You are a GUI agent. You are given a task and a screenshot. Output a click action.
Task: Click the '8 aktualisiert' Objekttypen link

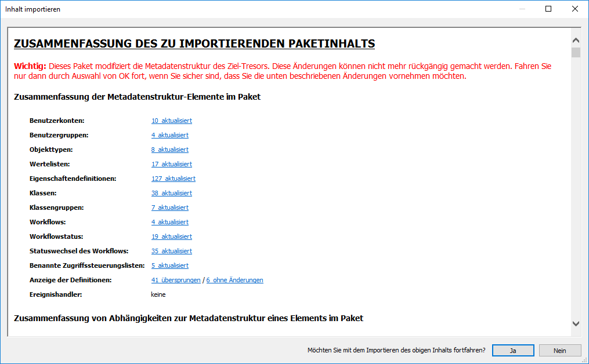pos(169,150)
